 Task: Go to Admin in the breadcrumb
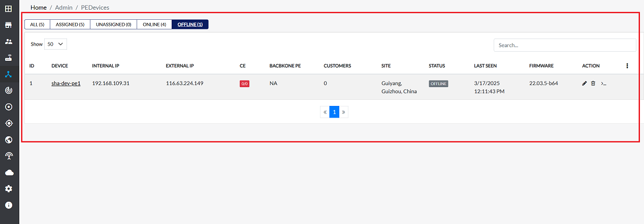point(64,8)
